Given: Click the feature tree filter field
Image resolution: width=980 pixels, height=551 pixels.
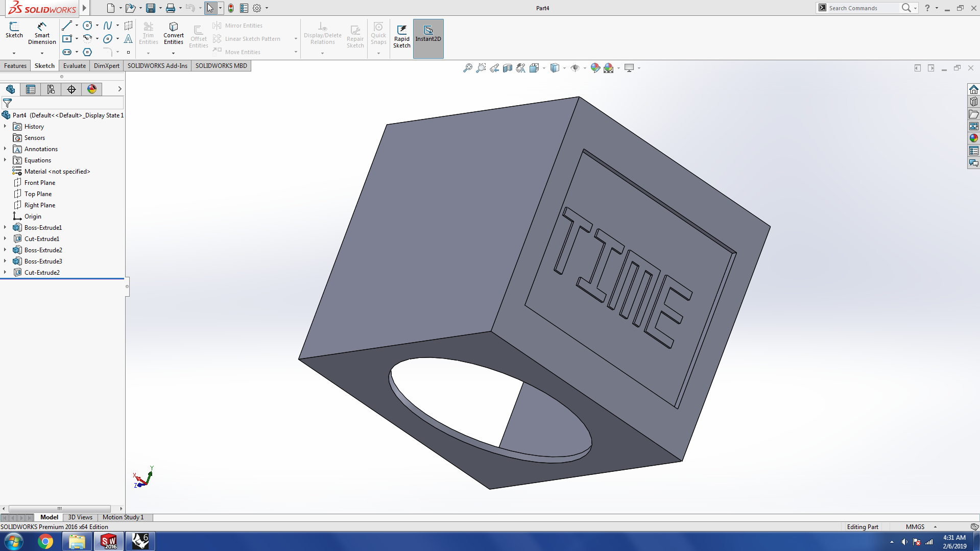Looking at the screenshot, I should click(63, 103).
